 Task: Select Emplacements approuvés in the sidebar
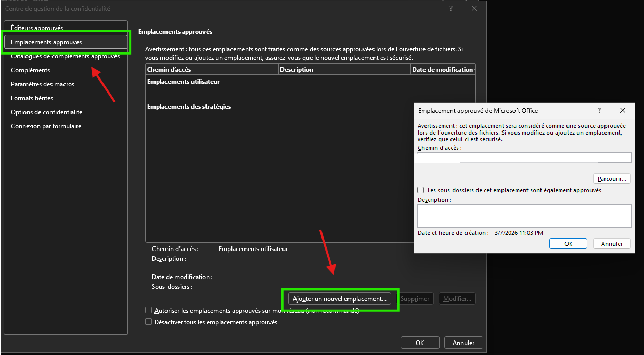tap(66, 42)
